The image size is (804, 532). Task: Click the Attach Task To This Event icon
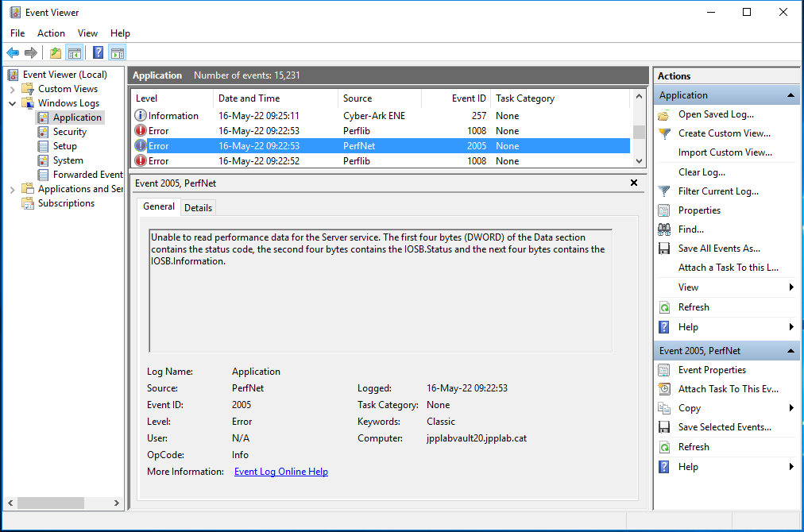click(x=664, y=389)
